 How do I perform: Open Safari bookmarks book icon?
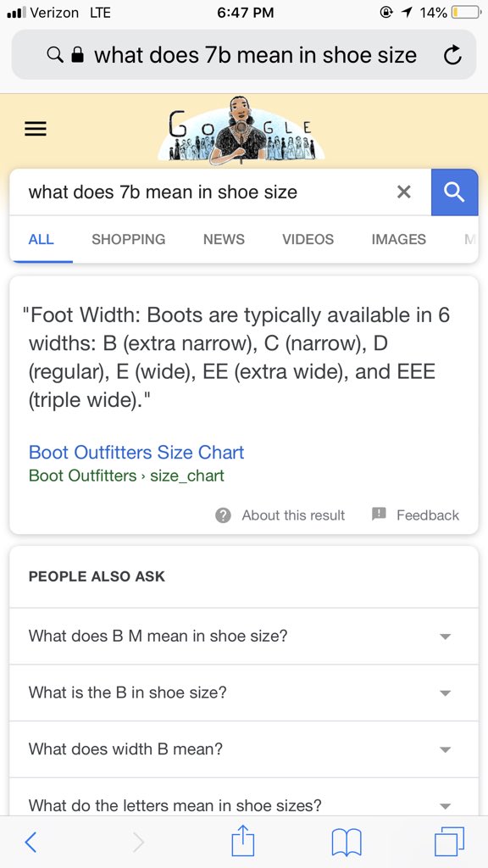point(347,843)
